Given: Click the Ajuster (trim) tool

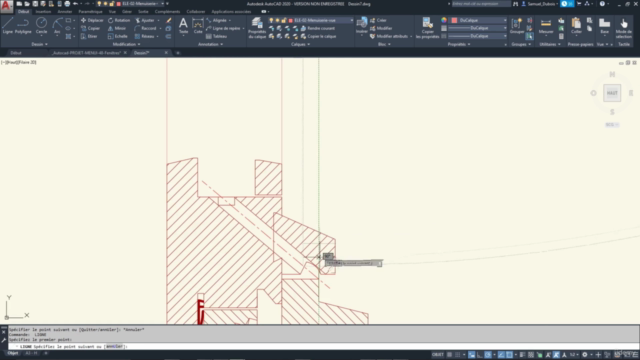Looking at the screenshot, I should pyautogui.click(x=145, y=20).
